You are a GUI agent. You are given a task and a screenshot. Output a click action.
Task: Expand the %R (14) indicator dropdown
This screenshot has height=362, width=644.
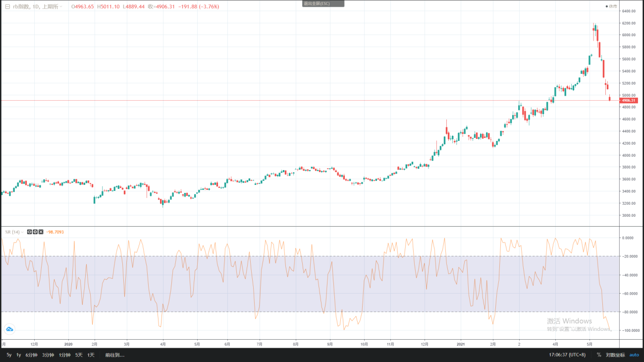point(23,232)
